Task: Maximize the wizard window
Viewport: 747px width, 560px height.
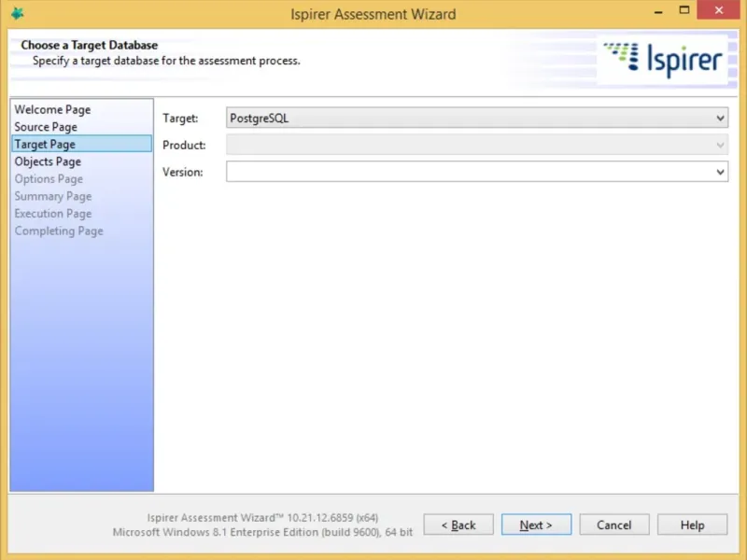Action: click(684, 10)
